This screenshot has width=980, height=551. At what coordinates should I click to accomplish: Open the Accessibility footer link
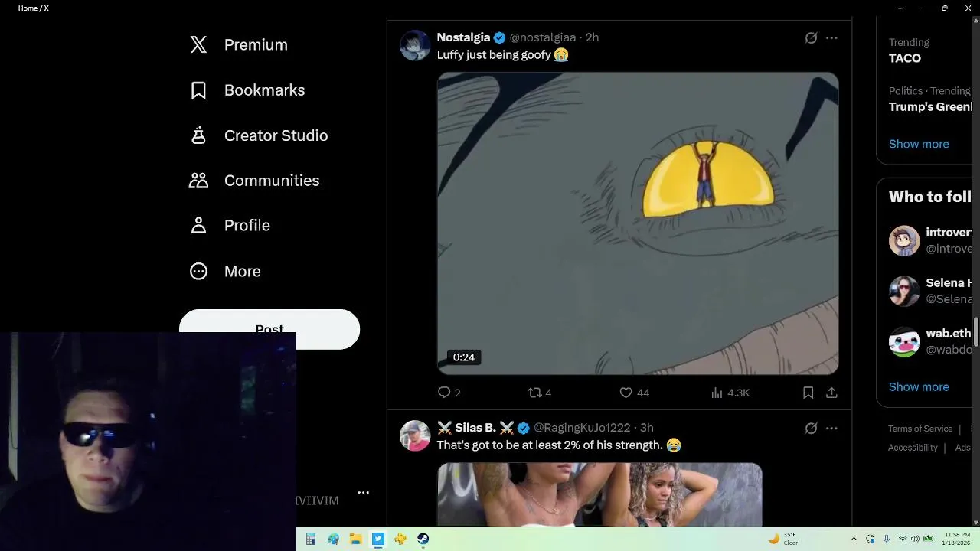pyautogui.click(x=913, y=448)
